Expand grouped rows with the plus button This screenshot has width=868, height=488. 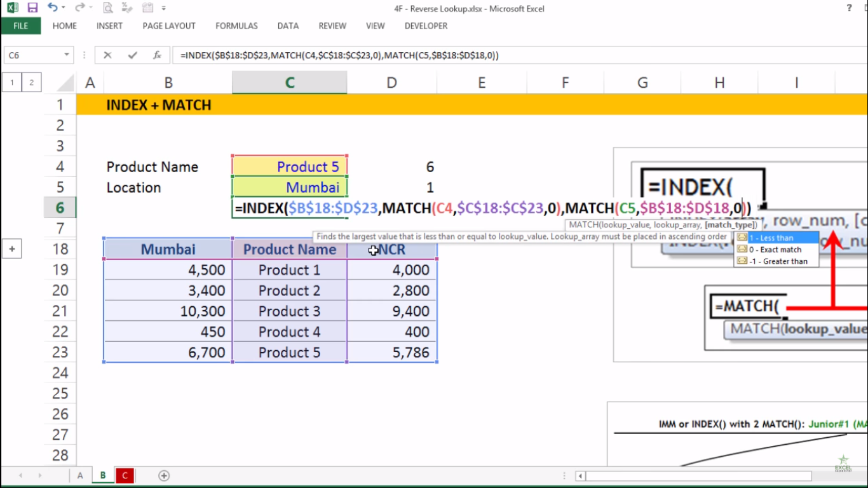[x=11, y=249]
